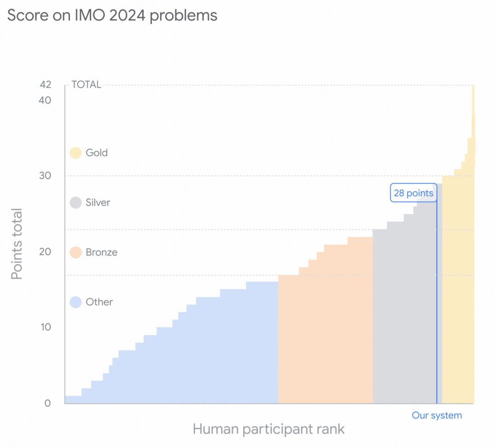Click the Other legend color circle
Image resolution: width=497 pixels, height=448 pixels.
tap(75, 302)
